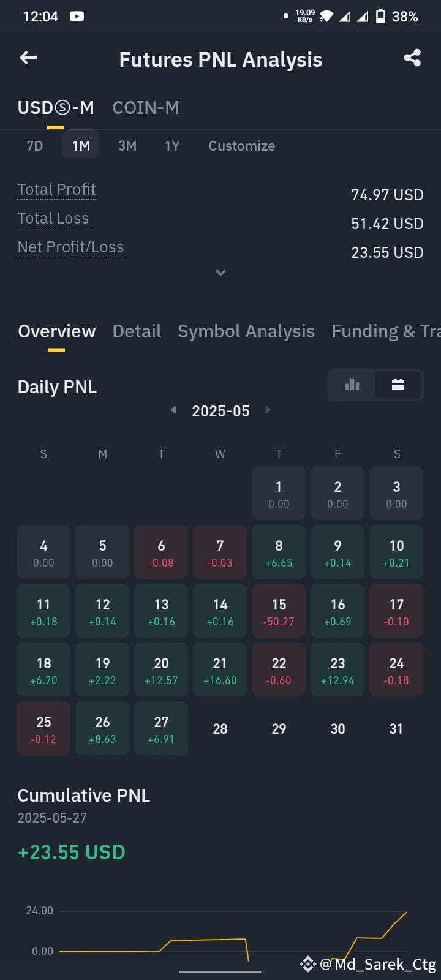Go to previous month arrow
441x980 pixels.
174,410
